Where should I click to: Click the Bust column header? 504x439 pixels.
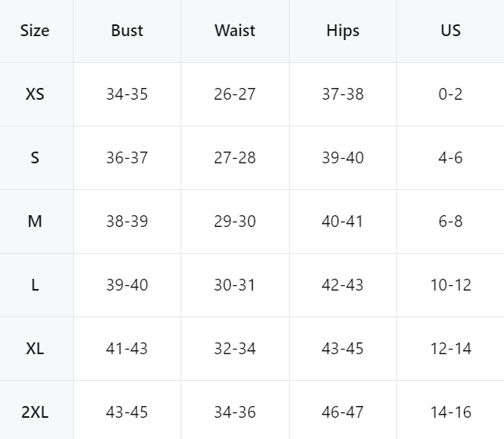point(127,31)
